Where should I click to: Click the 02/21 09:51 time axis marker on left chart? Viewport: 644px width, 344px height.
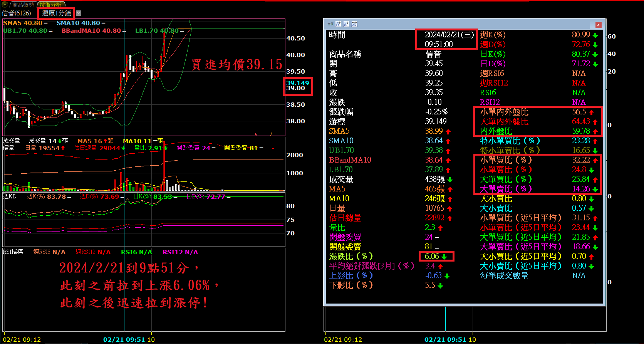tap(124, 339)
